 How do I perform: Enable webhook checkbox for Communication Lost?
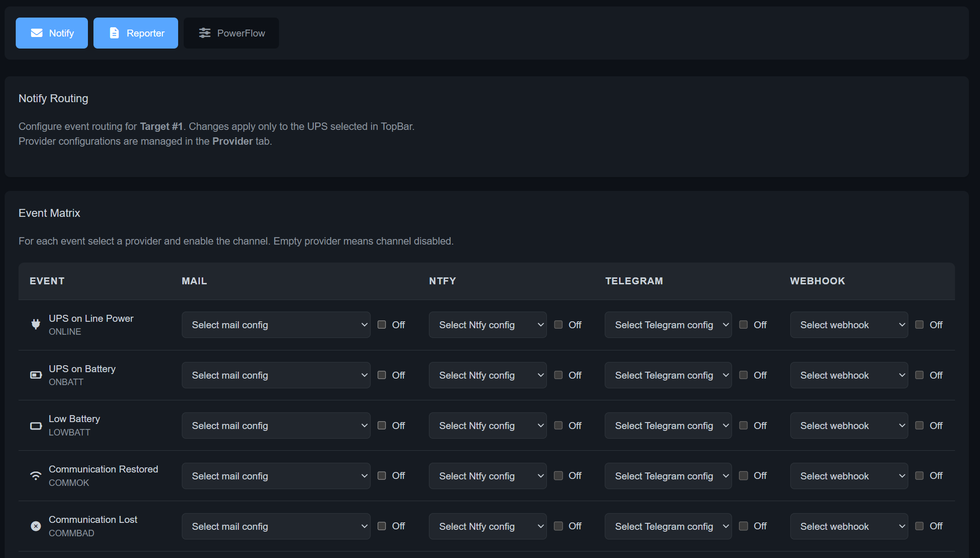919,526
